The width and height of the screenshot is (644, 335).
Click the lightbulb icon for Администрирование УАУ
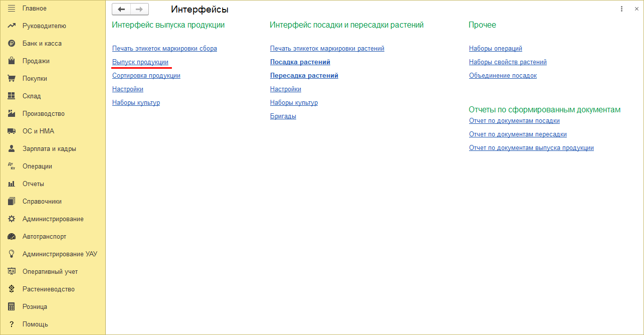[x=12, y=254]
